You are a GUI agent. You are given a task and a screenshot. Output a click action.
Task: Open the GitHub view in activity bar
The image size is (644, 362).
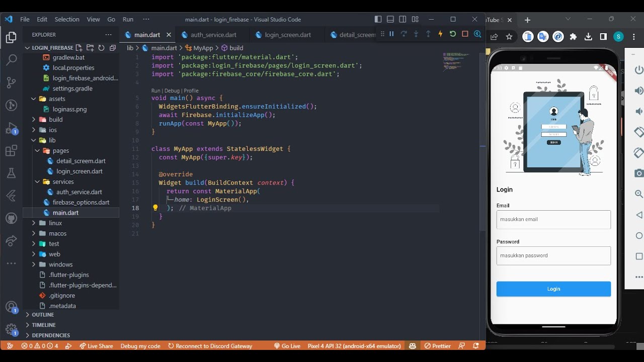(11, 219)
